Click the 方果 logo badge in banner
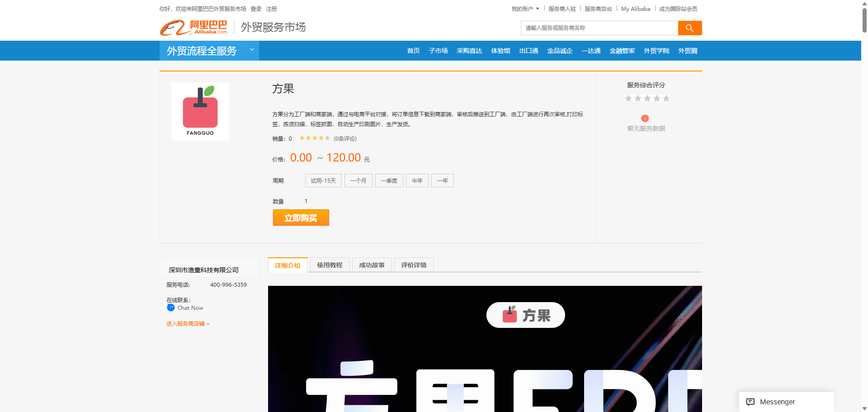The image size is (868, 412). pos(526,315)
